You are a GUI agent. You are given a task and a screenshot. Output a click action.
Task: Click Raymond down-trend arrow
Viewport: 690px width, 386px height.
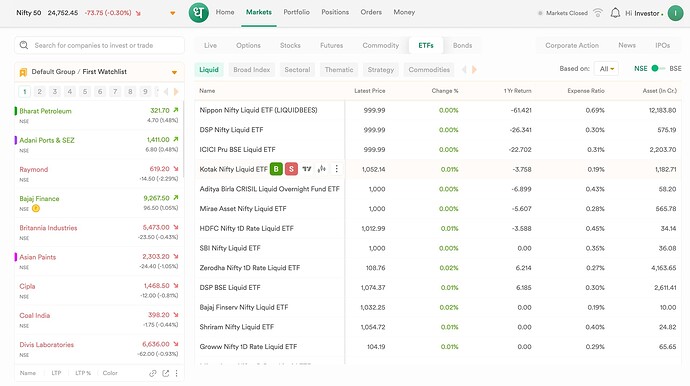click(176, 169)
